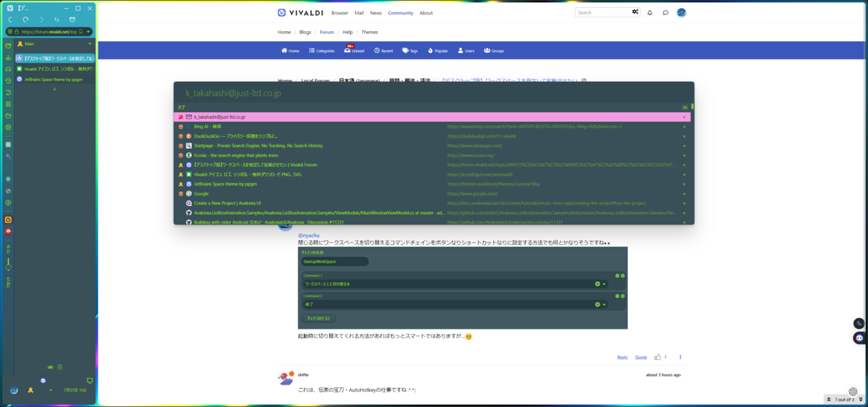Close the Ecosia tab entry

point(684,155)
